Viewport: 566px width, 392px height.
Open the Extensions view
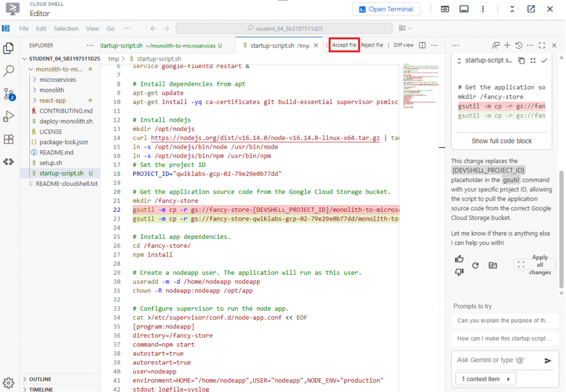coord(8,139)
